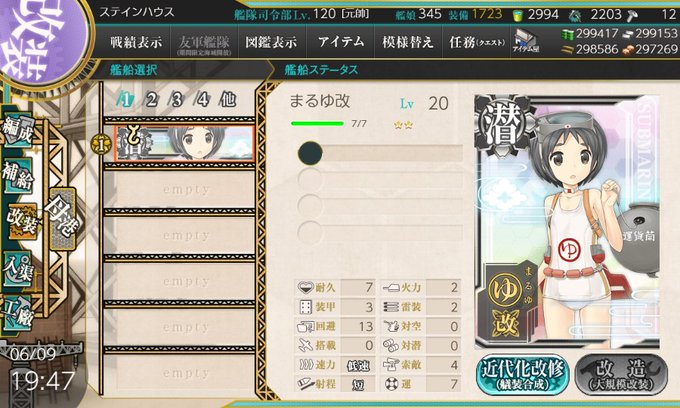This screenshot has width=680, height=408.
Task: Open the 他 other ships tab
Action: click(x=228, y=100)
